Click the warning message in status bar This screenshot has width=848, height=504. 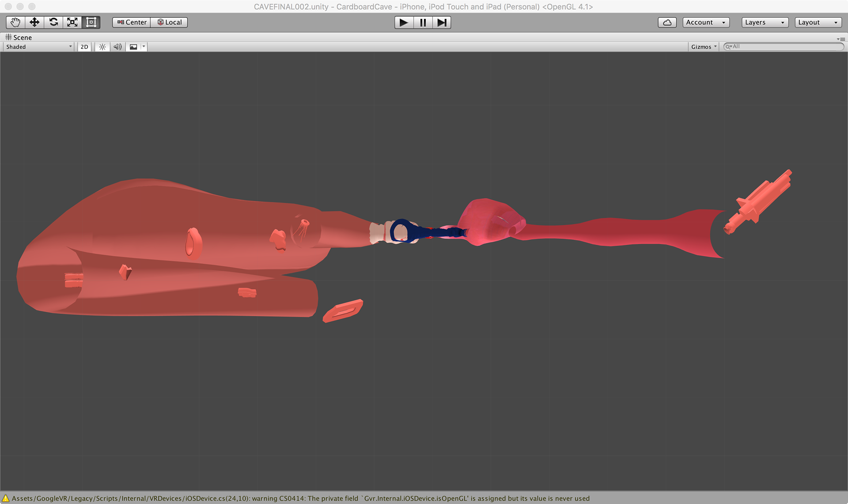300,498
